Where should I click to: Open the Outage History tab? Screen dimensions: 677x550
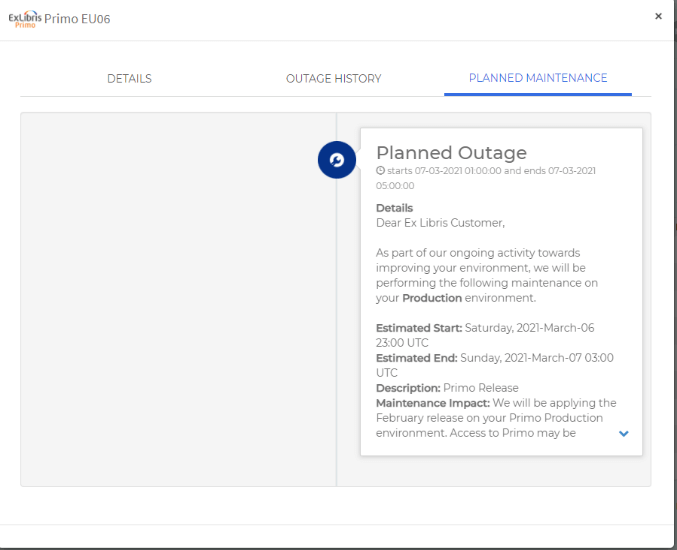click(x=333, y=79)
